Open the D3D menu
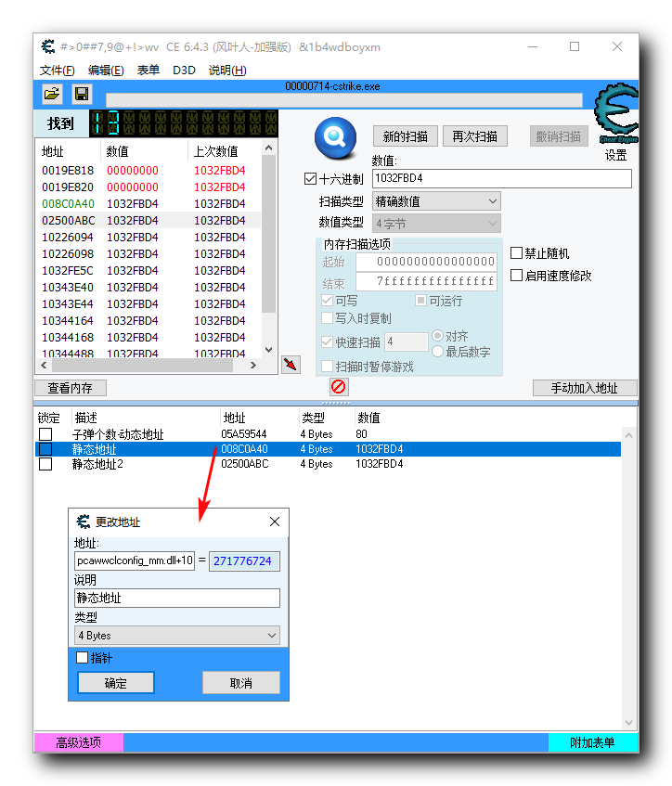The image size is (672, 786). 184,71
